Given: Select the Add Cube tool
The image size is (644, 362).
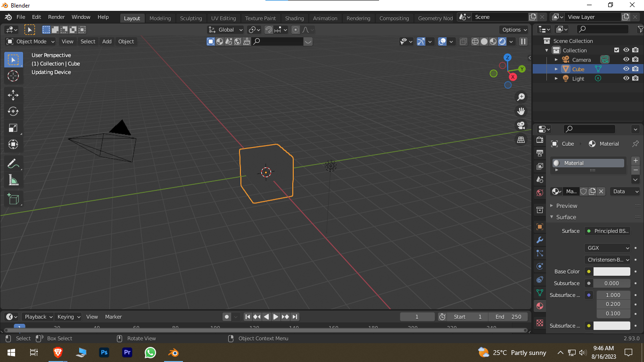Looking at the screenshot, I should pos(13,198).
